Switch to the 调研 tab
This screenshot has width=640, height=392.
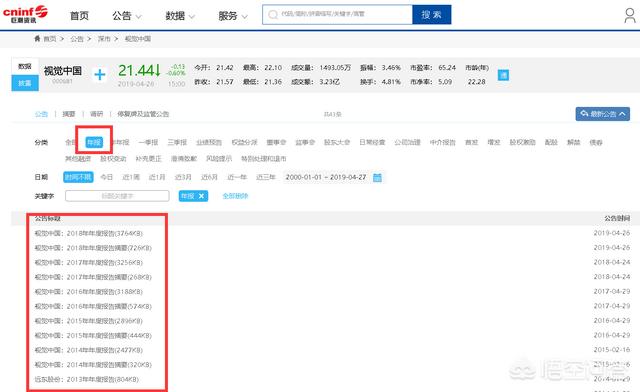click(96, 114)
